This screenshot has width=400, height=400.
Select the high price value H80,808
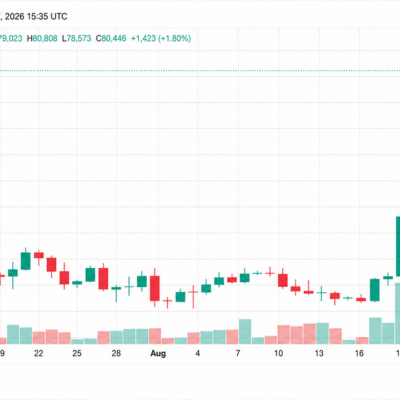[42, 39]
